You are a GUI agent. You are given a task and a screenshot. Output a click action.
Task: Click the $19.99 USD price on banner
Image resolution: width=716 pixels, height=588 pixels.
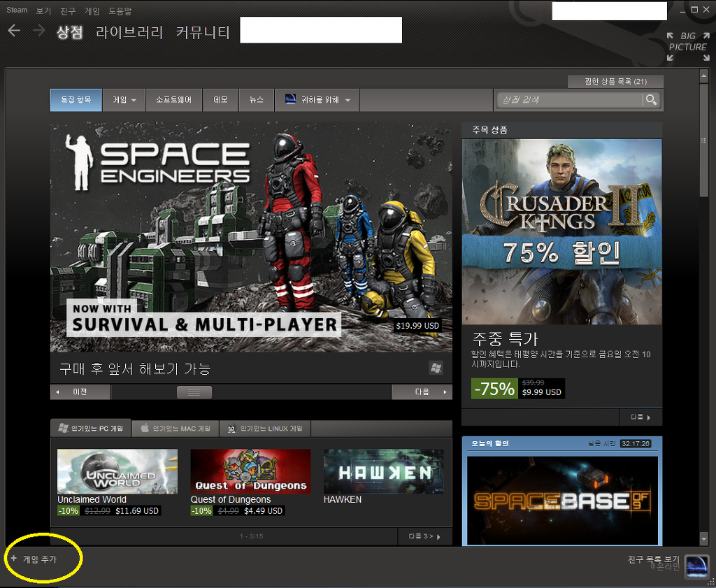coord(417,326)
